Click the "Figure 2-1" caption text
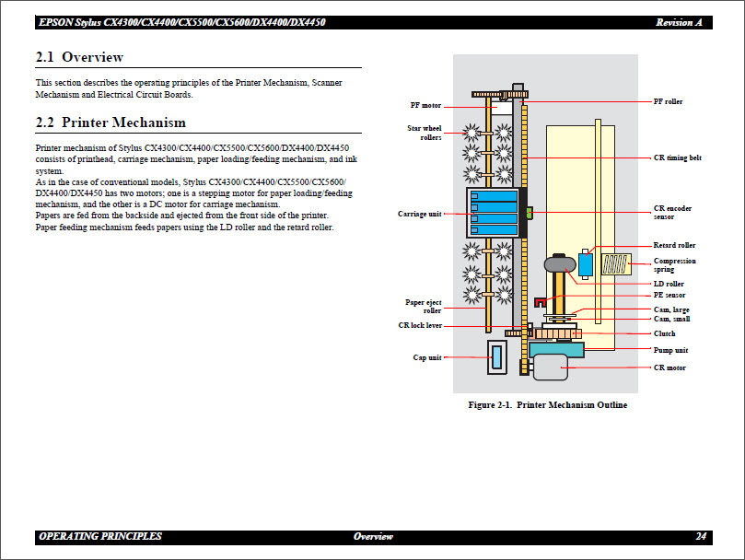Viewport: 745px width, 560px height. 547,405
